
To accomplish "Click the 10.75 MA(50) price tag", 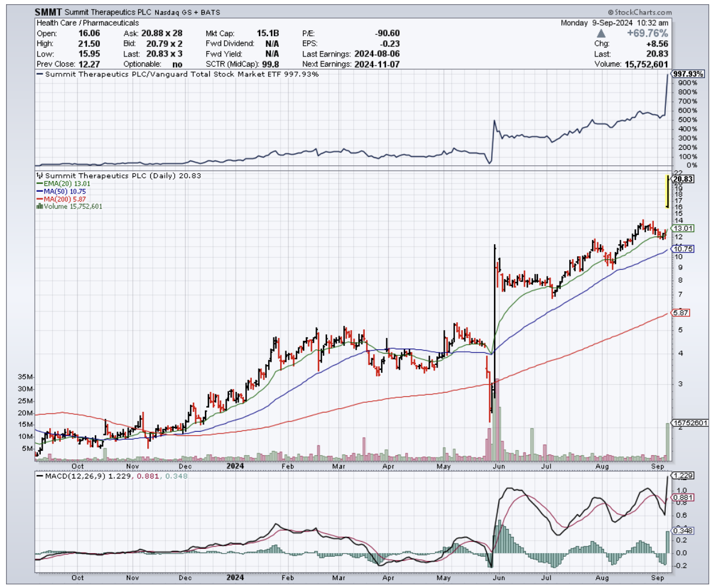I will point(683,249).
